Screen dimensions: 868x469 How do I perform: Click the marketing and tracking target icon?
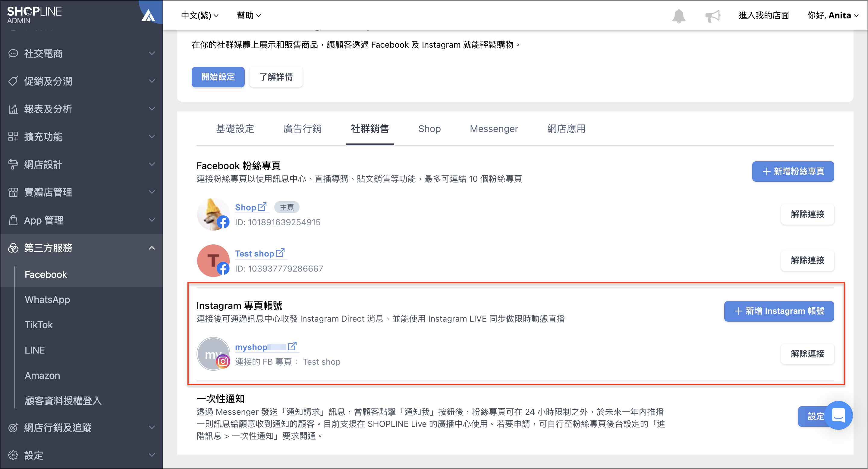13,428
